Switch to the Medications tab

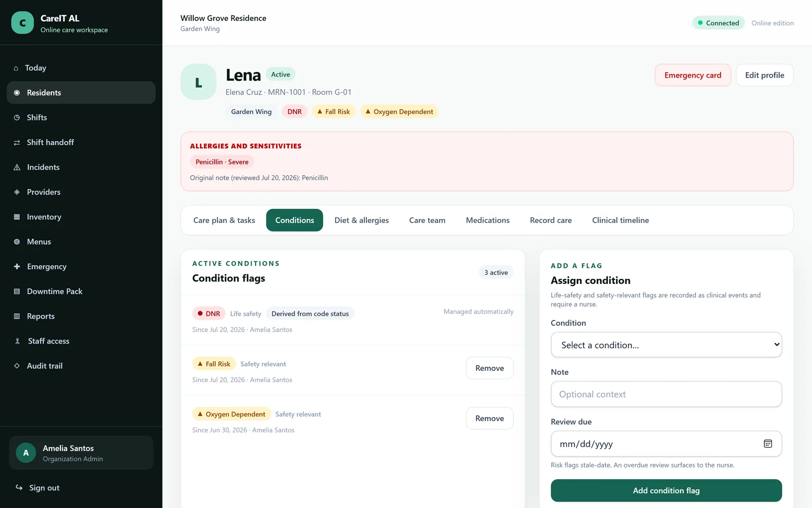pos(488,220)
